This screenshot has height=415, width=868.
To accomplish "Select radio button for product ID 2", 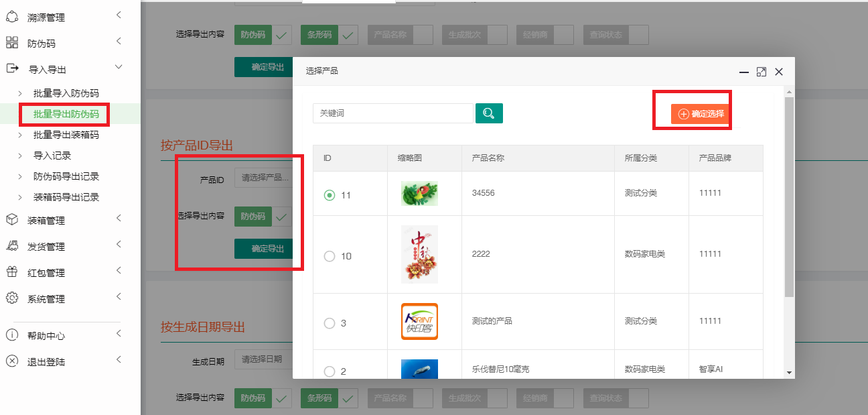I will pos(329,371).
